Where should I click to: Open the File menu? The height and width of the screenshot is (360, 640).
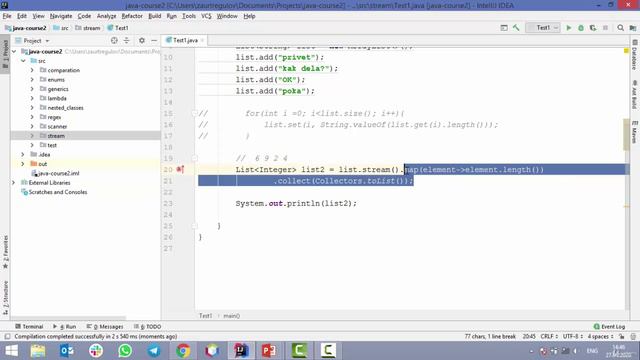click(7, 16)
